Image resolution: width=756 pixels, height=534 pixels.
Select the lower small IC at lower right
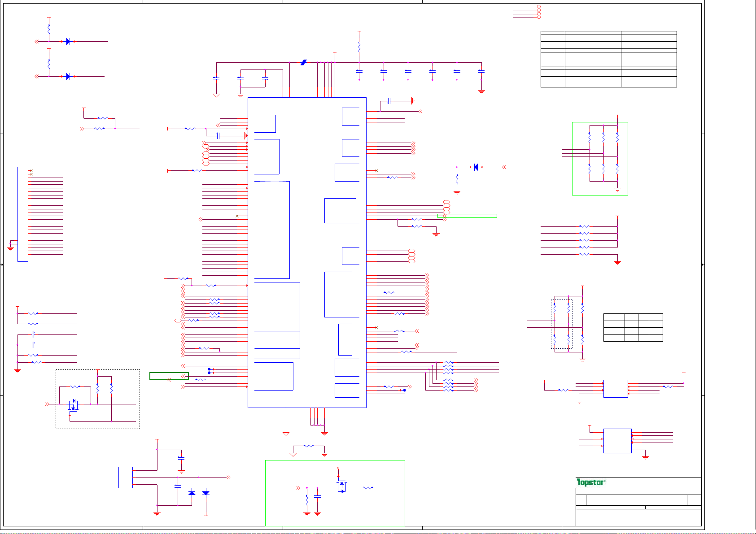[x=617, y=441]
